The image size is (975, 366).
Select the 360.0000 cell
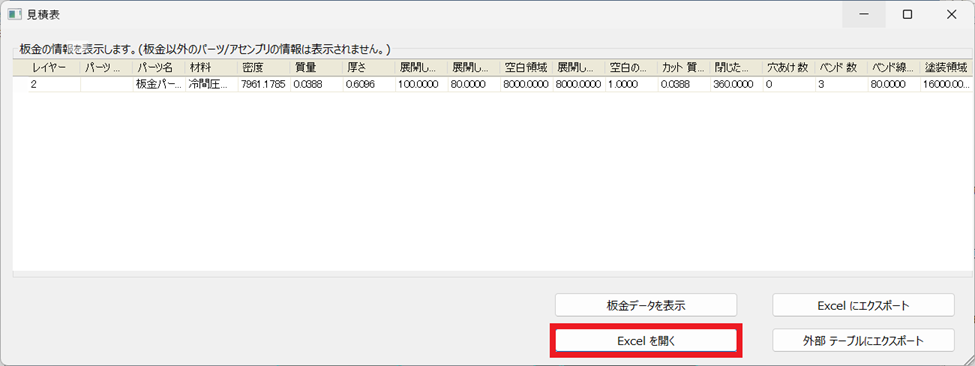(x=737, y=85)
